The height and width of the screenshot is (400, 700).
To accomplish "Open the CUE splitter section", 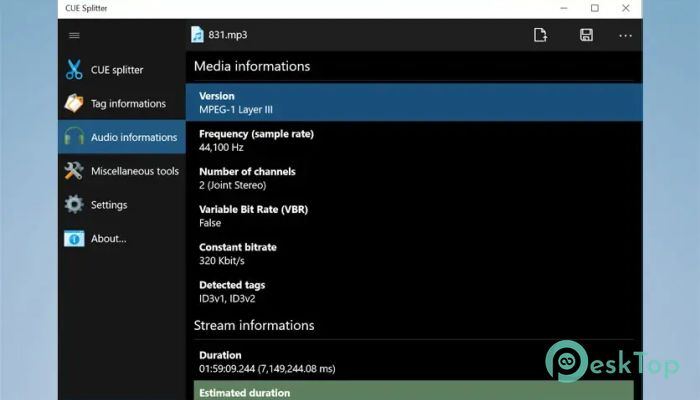I will [122, 70].
